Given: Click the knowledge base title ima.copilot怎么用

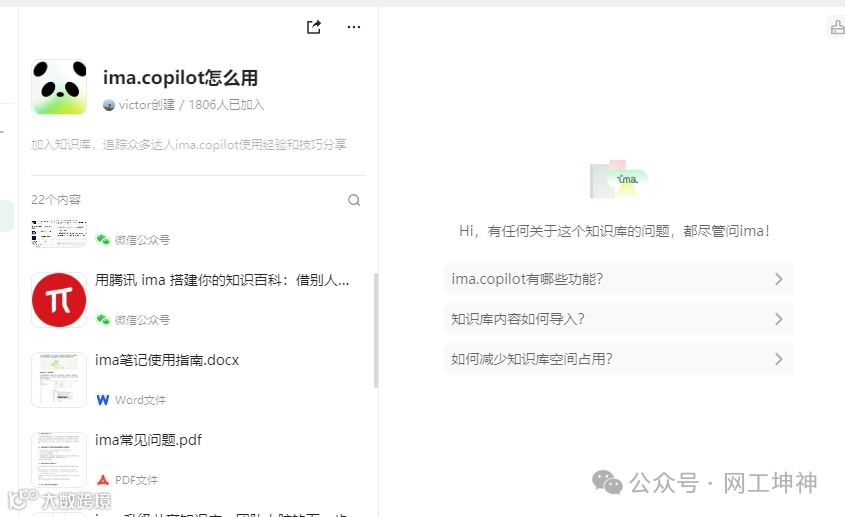Looking at the screenshot, I should click(181, 78).
